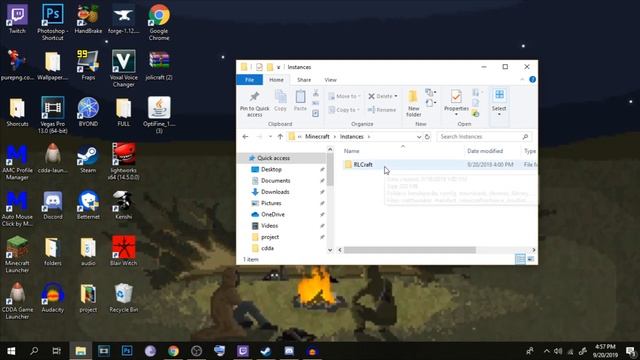
Task: Open the Recycle Bin
Action: 124,298
